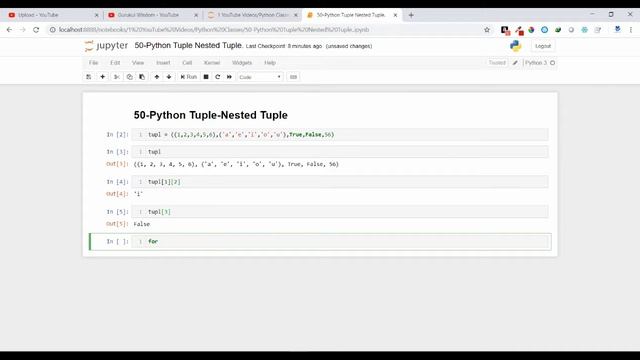The width and height of the screenshot is (640, 360).
Task: Close the Gurukul Wisdom tab
Action: (196, 15)
